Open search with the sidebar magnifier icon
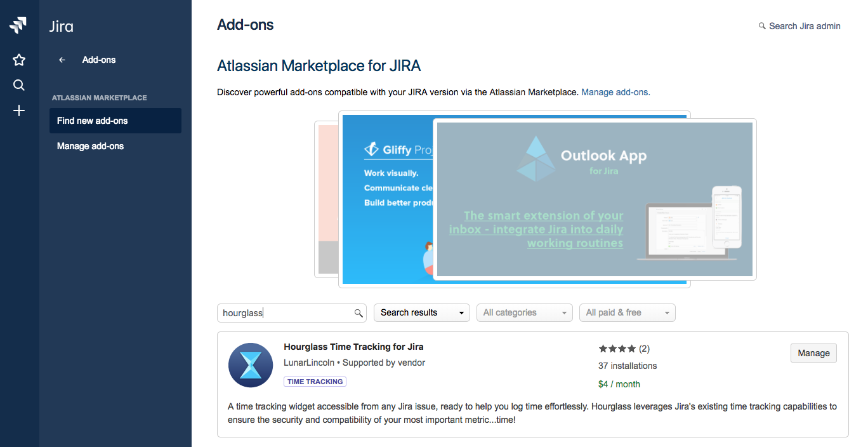This screenshot has height=447, width=868. click(19, 85)
